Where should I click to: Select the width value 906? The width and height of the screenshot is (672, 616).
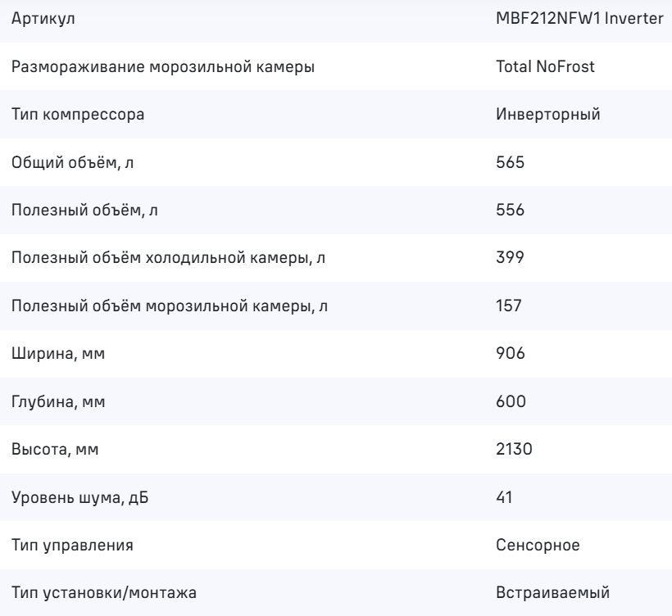click(x=510, y=352)
